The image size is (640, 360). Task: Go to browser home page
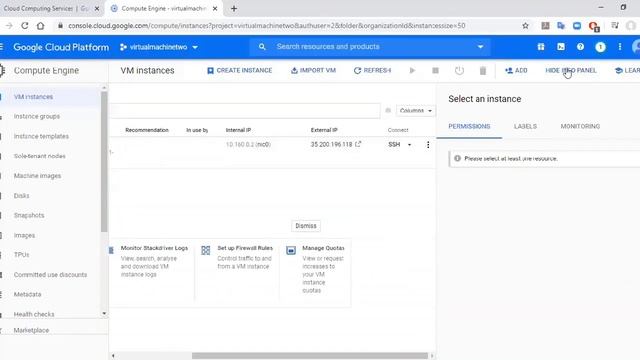pos(40,26)
